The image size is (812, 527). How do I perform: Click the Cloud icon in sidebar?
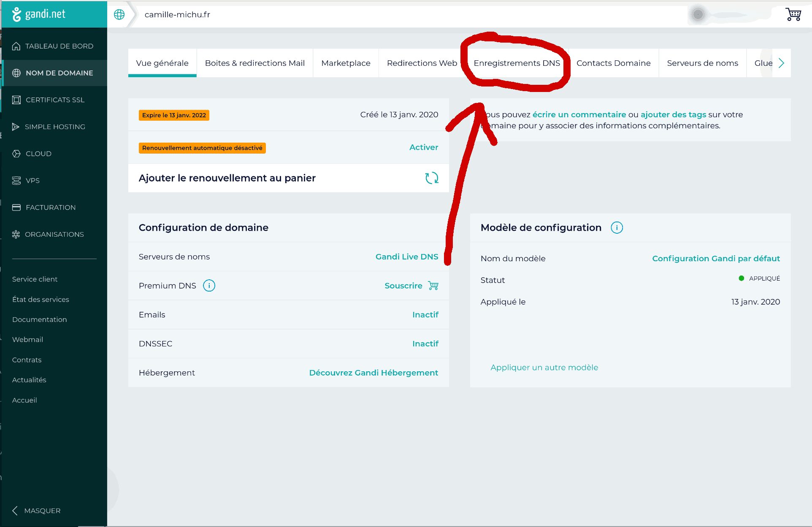(16, 154)
